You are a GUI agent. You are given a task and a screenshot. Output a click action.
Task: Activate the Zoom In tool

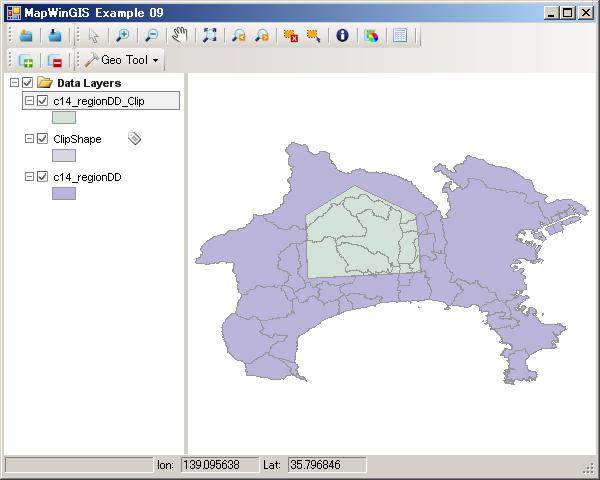pyautogui.click(x=122, y=36)
